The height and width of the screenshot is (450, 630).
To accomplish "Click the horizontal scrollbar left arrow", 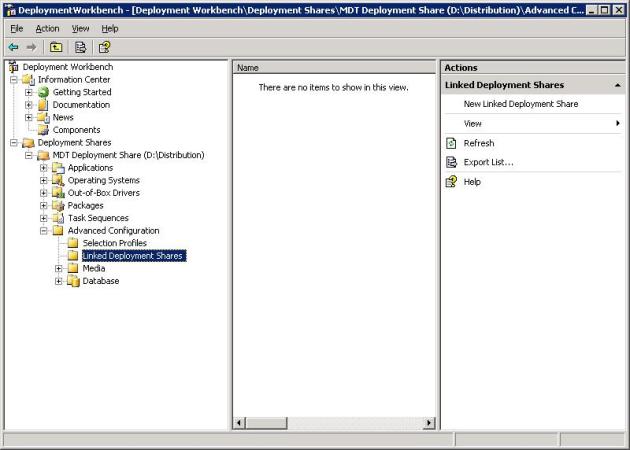I will tap(240, 423).
